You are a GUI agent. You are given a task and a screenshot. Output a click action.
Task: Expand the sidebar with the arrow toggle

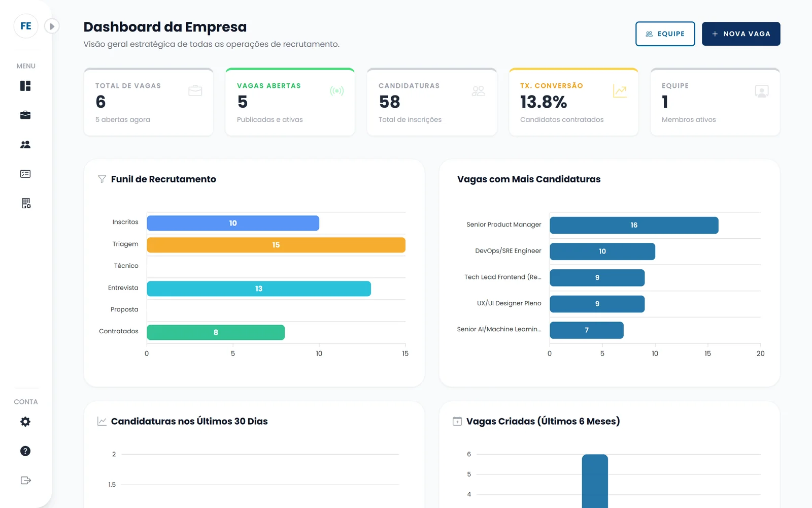52,26
